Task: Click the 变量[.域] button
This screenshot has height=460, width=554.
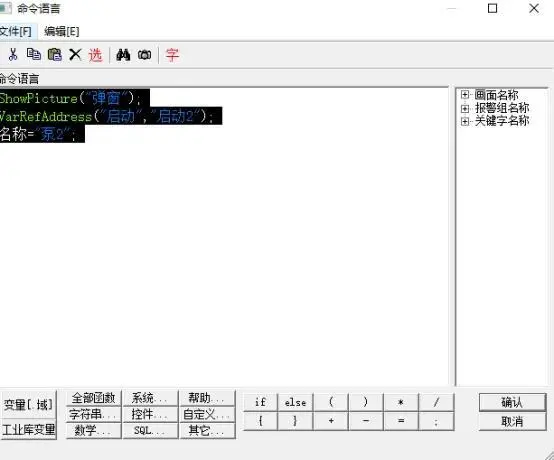Action: click(x=28, y=404)
